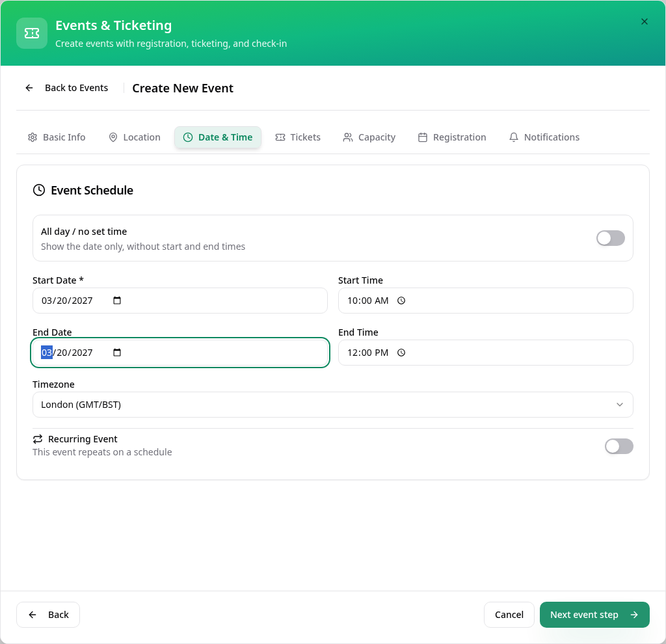Select the Date & Time tab
The height and width of the screenshot is (644, 666).
[218, 137]
